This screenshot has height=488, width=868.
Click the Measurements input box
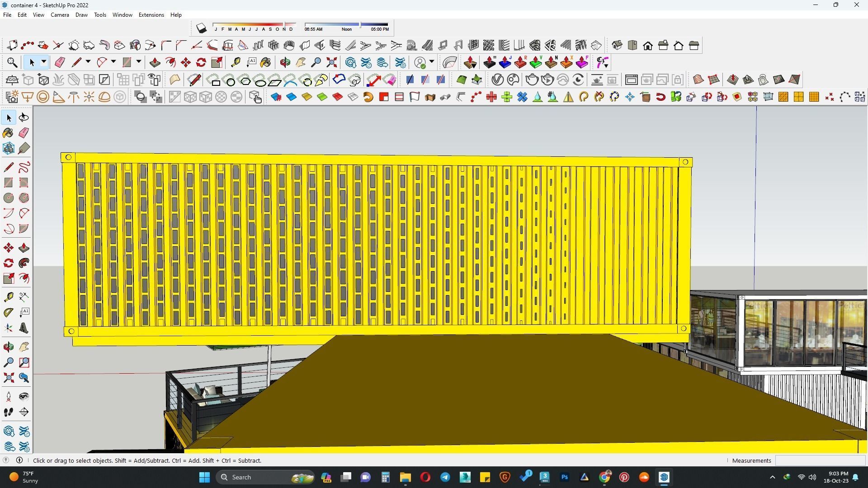(820, 460)
